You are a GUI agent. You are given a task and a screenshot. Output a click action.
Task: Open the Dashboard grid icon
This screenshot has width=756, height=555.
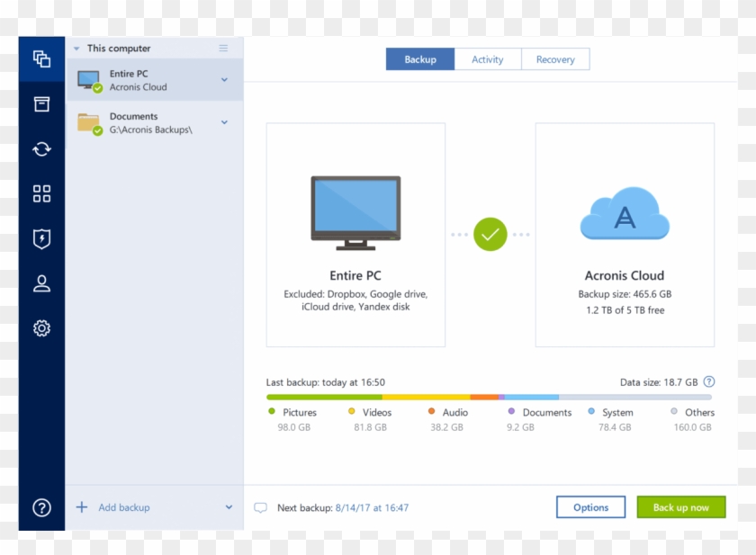41,193
